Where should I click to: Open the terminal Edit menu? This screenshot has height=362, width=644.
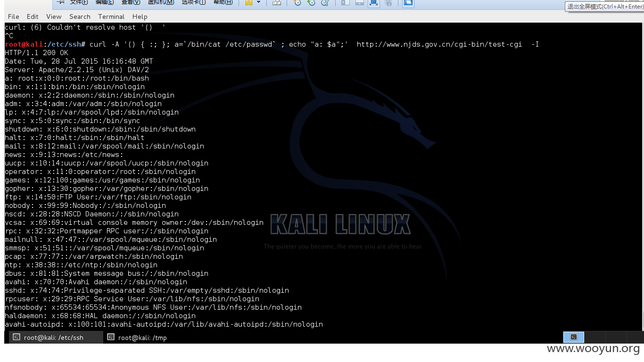tap(33, 16)
